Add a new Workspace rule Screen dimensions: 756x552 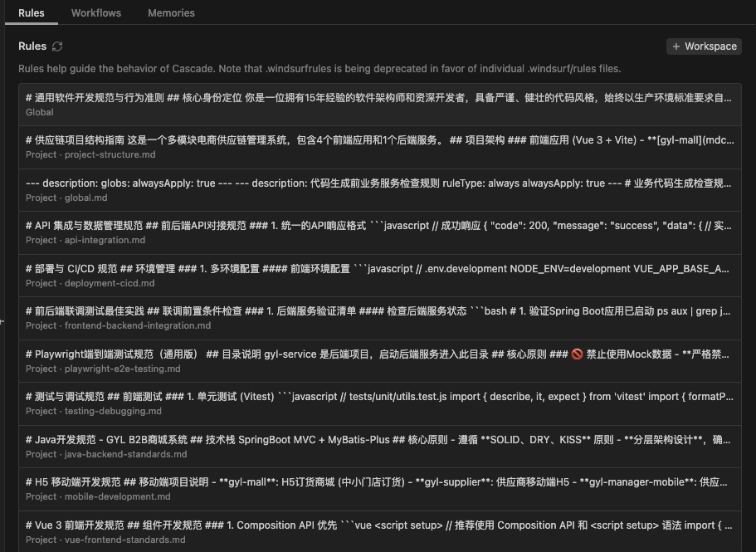[704, 46]
